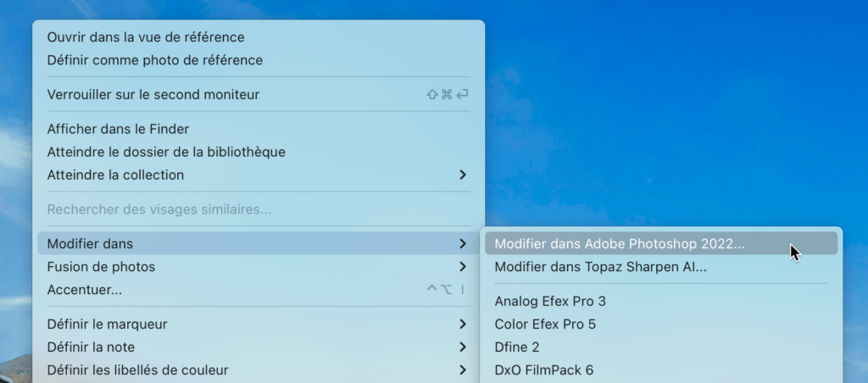Choose DxO FilmPack 6 in the submenu
868x383 pixels.
(x=661, y=369)
